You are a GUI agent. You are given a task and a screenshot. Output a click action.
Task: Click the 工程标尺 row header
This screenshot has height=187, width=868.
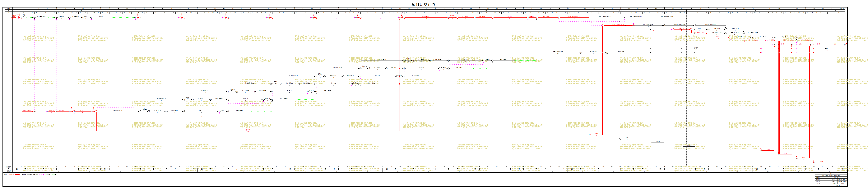pos(9,8)
